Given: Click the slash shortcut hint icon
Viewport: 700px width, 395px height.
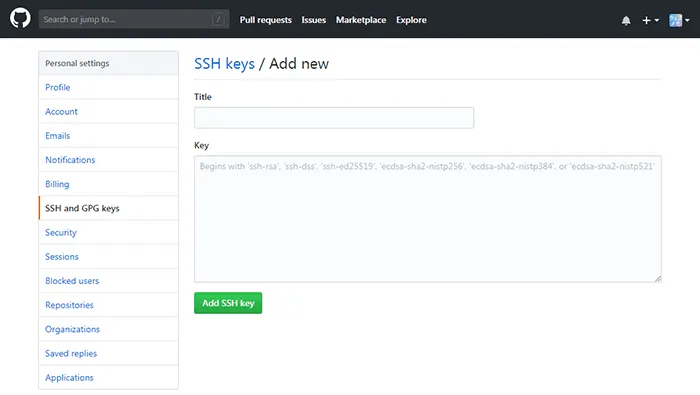Looking at the screenshot, I should click(x=218, y=19).
